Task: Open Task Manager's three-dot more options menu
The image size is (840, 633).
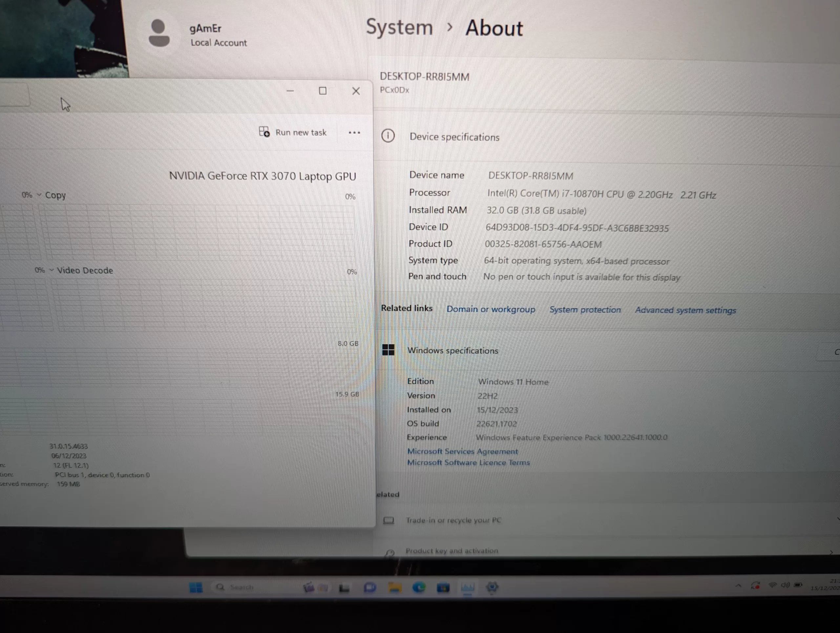Action: click(354, 133)
